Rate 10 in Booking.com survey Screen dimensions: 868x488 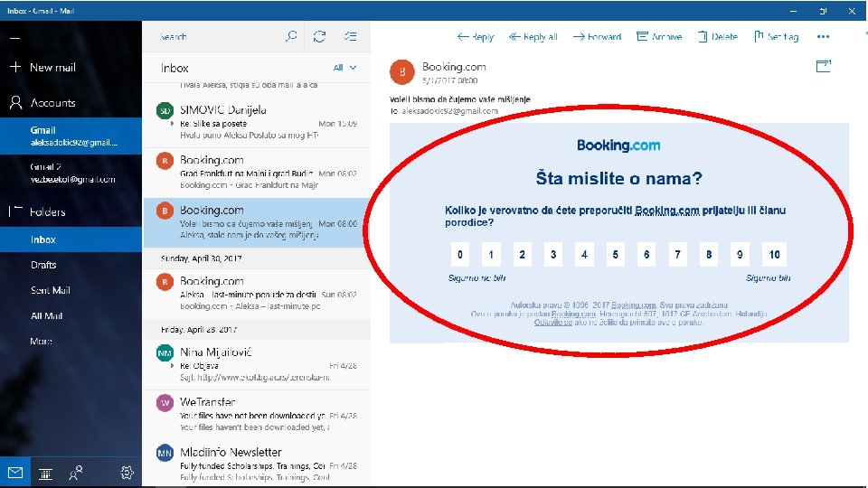(x=774, y=255)
